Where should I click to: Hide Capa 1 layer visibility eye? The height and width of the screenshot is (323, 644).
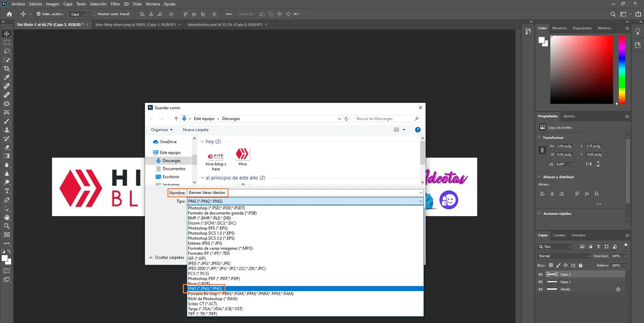coord(540,282)
